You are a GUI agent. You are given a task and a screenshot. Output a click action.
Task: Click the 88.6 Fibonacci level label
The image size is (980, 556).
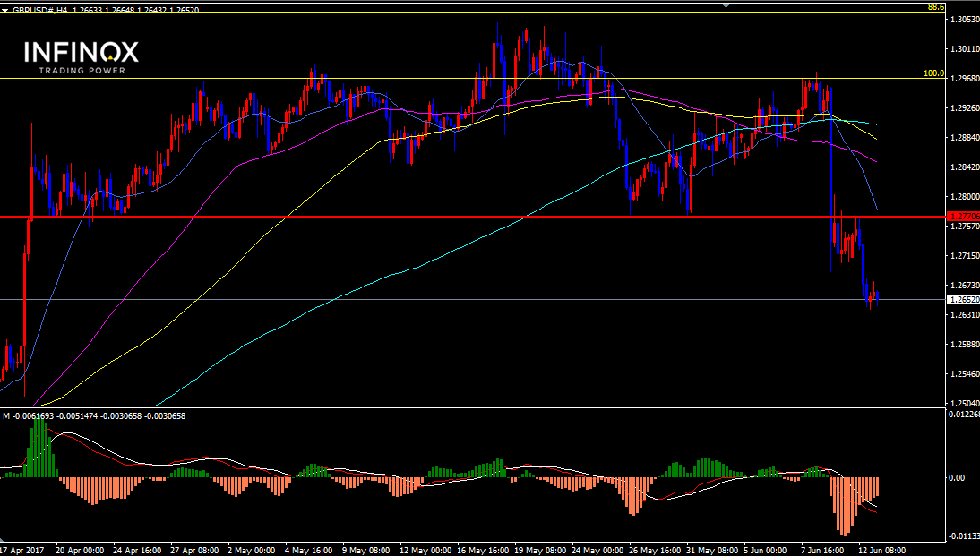pos(935,7)
